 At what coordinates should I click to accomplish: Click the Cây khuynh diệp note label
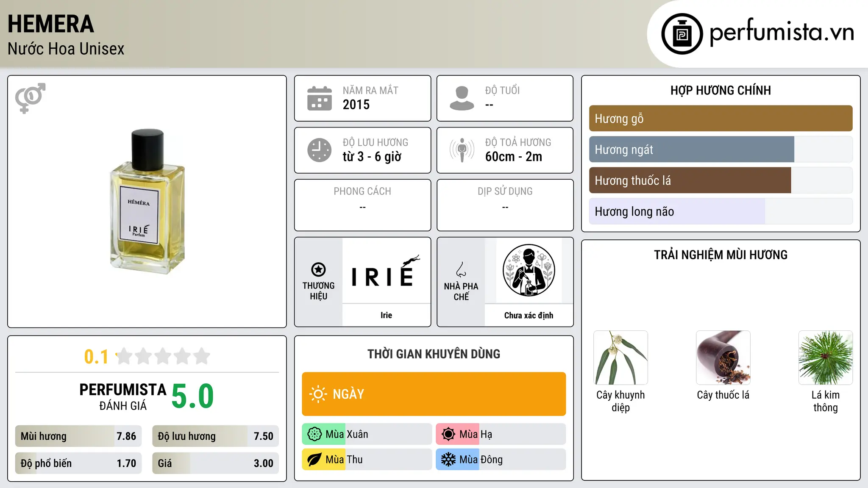click(x=620, y=401)
